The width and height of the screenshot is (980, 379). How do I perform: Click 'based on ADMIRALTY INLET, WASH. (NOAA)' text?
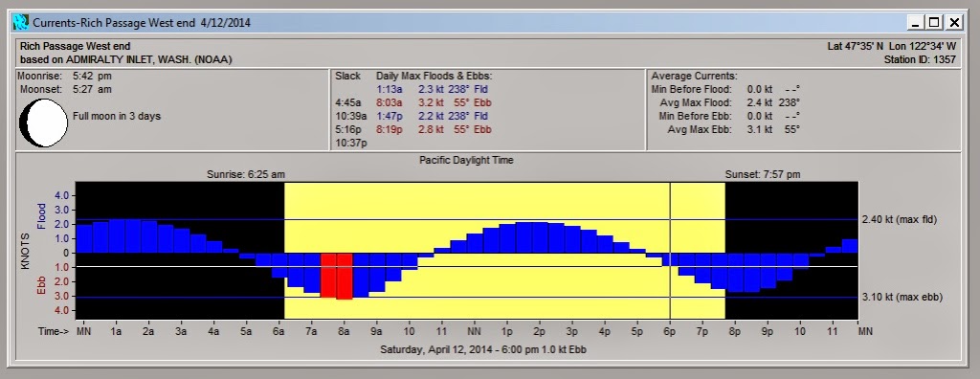coord(125,60)
